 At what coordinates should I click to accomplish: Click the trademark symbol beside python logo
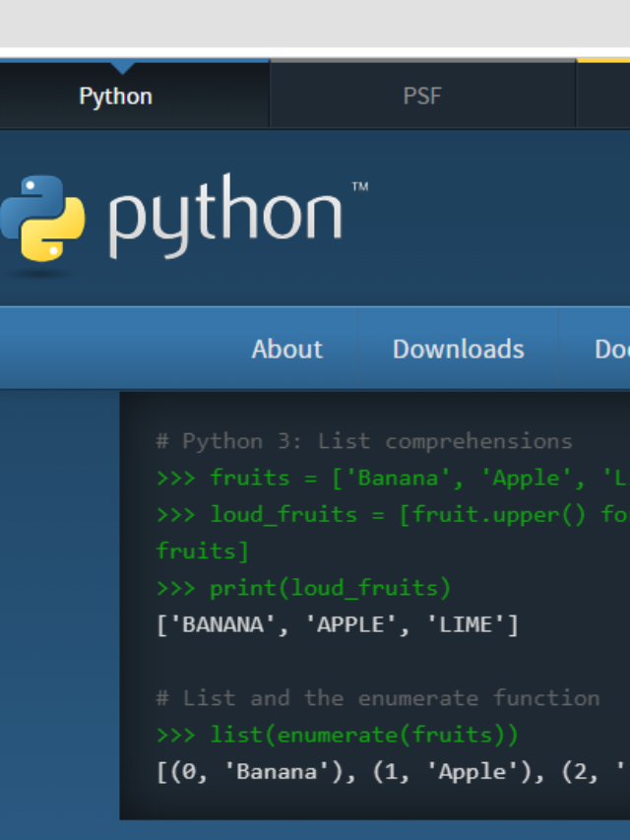coord(359,186)
